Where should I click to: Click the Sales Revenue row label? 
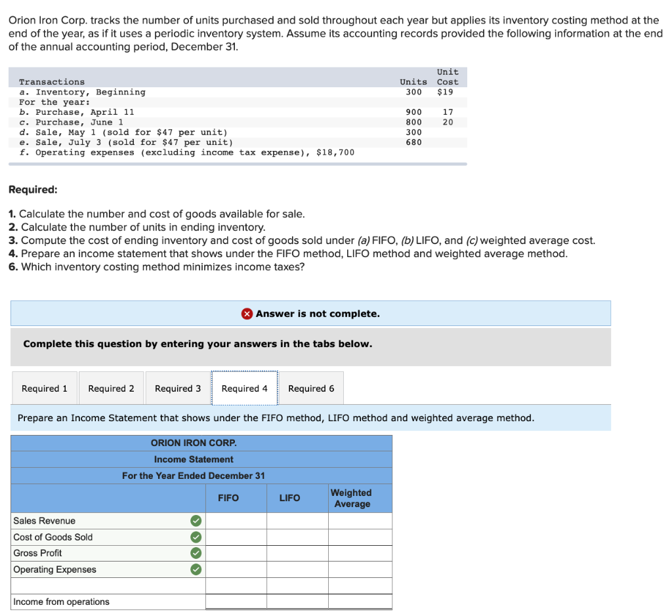click(x=44, y=521)
